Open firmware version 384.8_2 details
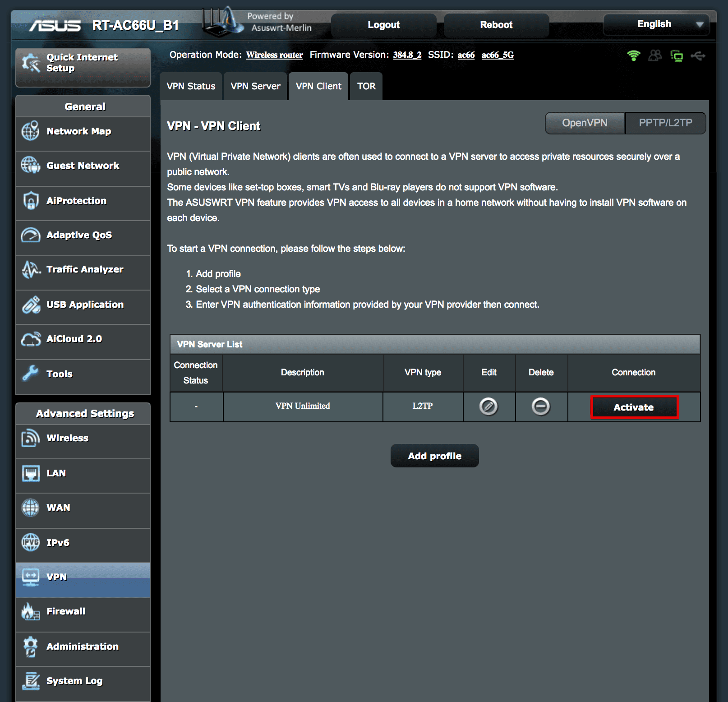Image resolution: width=728 pixels, height=702 pixels. coord(406,55)
